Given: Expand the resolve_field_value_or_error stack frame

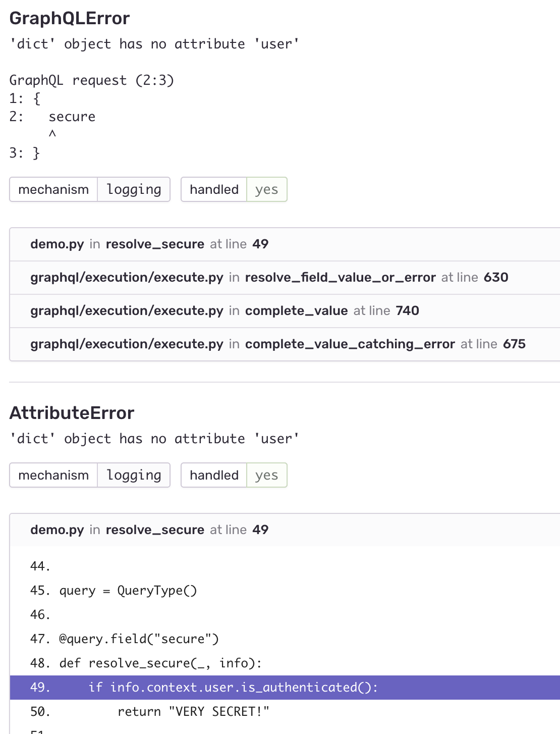Looking at the screenshot, I should [269, 278].
